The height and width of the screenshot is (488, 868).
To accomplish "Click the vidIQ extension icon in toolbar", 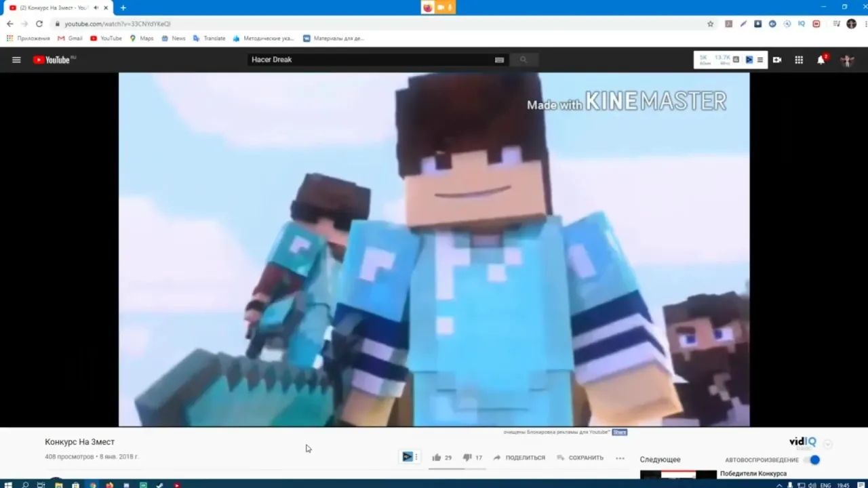I will coord(802,24).
